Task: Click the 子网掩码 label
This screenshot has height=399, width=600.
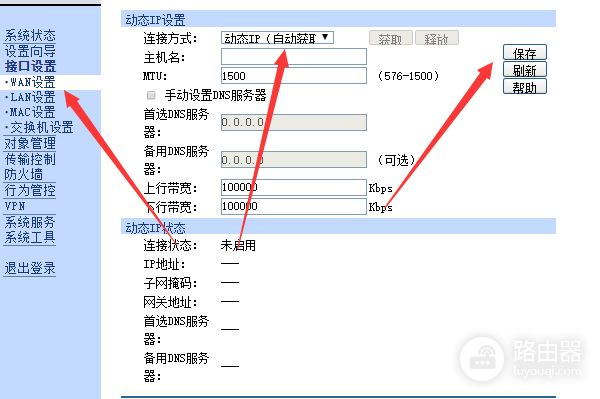Action: click(170, 283)
